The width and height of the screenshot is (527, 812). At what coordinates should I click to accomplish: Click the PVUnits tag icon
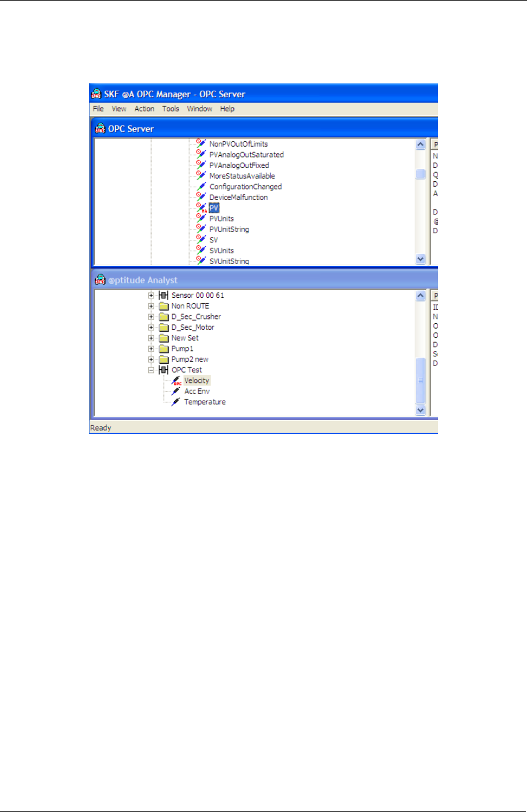pyautogui.click(x=201, y=218)
